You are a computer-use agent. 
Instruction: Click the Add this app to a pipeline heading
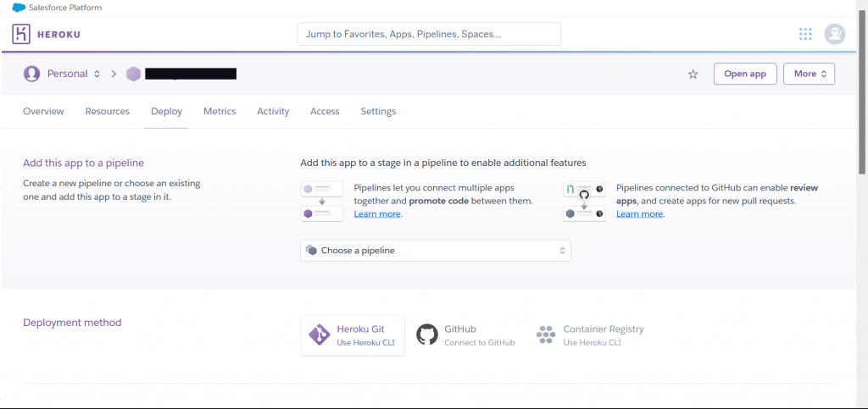[x=83, y=163]
